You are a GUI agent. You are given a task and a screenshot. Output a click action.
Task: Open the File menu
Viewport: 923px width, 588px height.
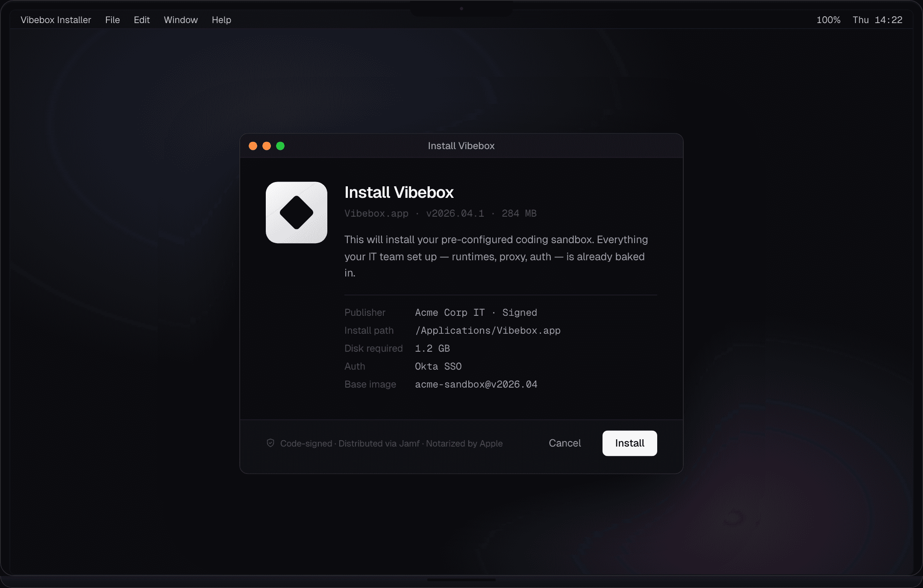[x=112, y=20]
